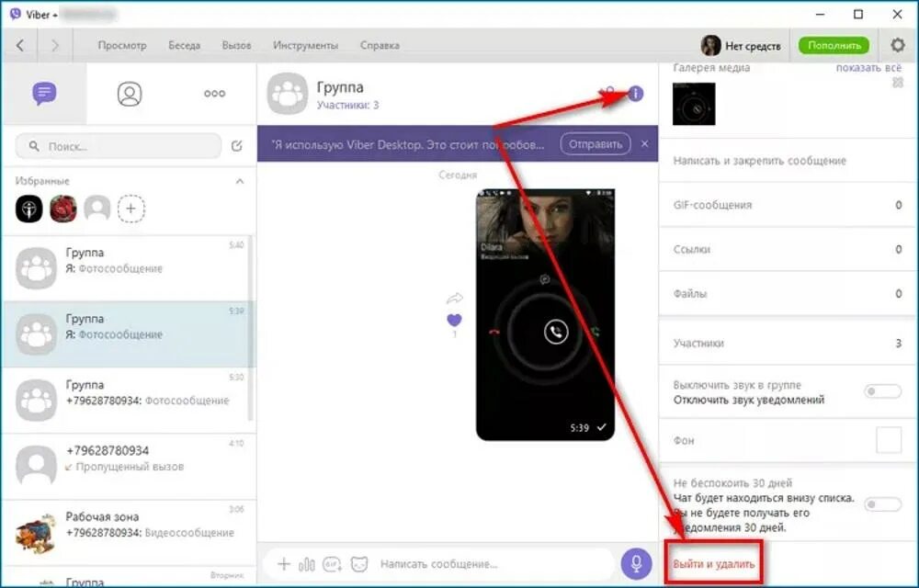
Task: Add a favorite with the dashed plus
Action: point(131,209)
